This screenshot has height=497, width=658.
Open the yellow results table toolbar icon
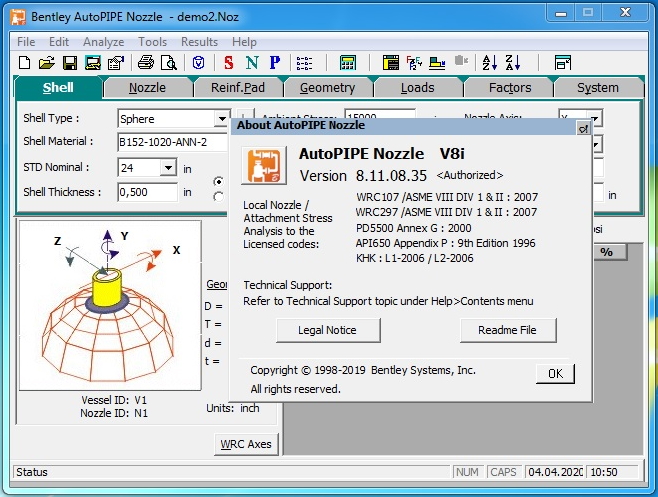click(391, 63)
